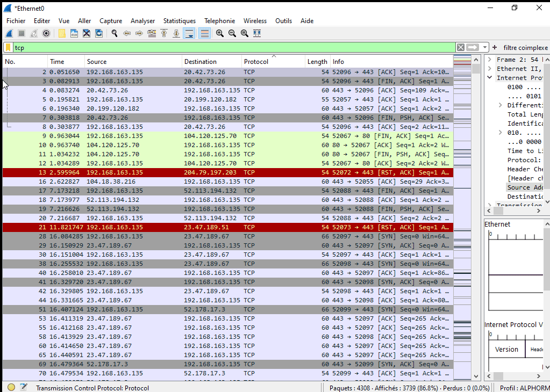Open the Aide menu

pos(307,21)
